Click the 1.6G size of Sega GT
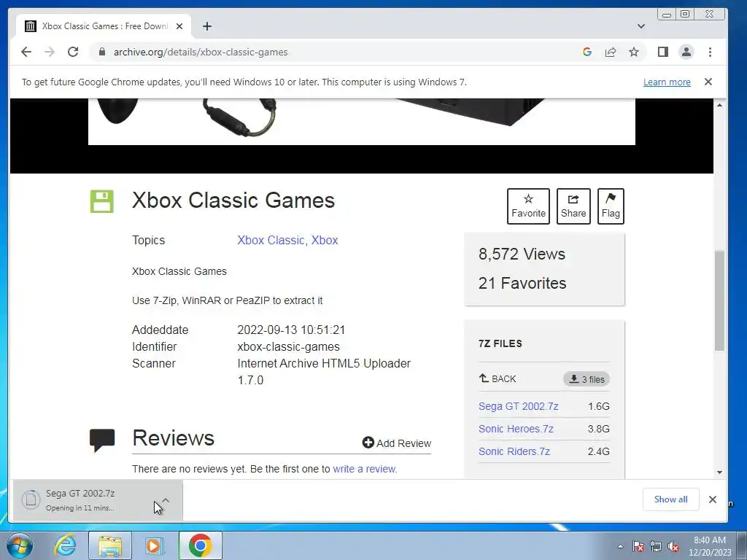The width and height of the screenshot is (747, 560). pos(598,406)
